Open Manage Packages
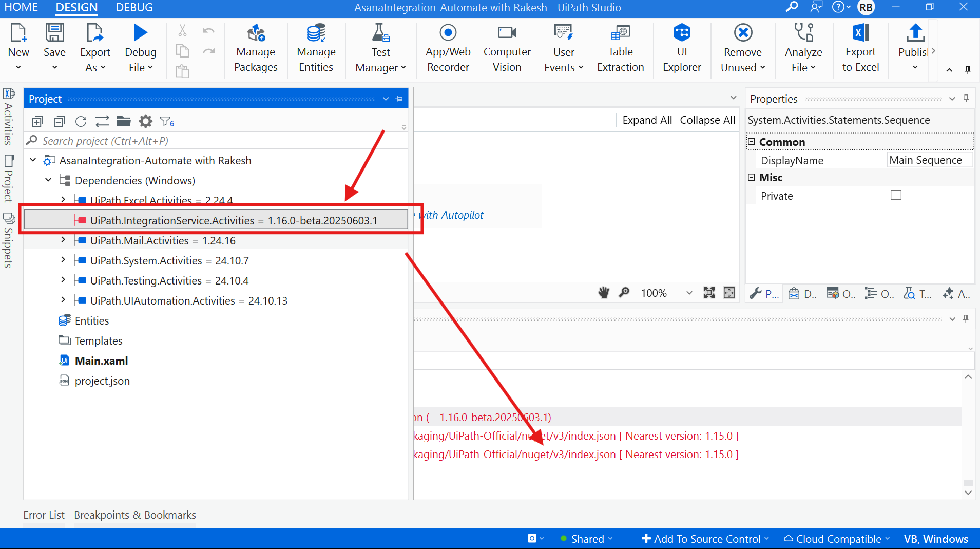The height and width of the screenshot is (549, 980). [256, 48]
